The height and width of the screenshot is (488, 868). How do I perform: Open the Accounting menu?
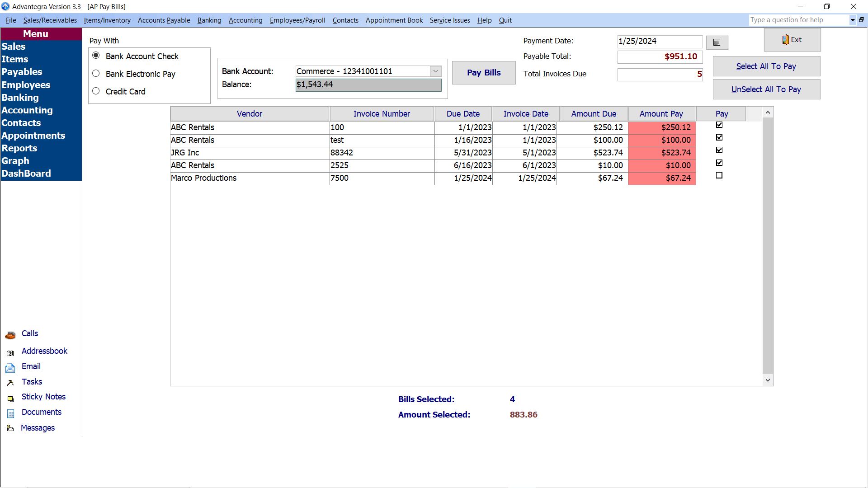click(x=245, y=20)
